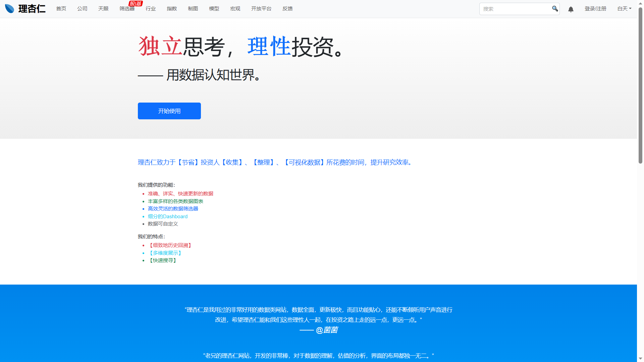Image resolution: width=644 pixels, height=362 pixels.
Task: Click the vertical page scrollbar thumb
Action: click(640, 85)
